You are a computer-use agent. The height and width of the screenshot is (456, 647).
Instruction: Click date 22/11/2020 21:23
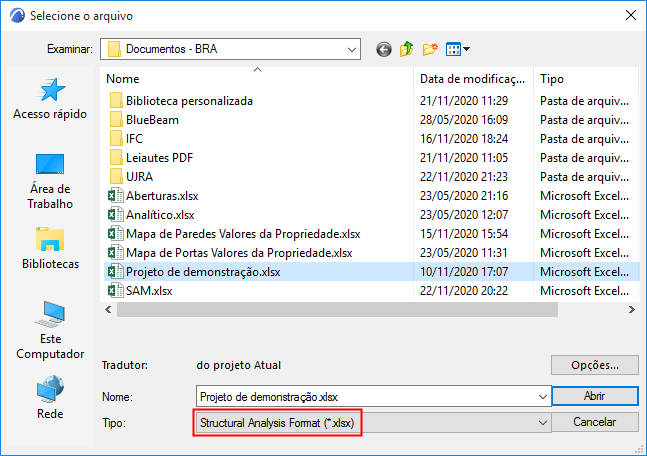tap(464, 177)
